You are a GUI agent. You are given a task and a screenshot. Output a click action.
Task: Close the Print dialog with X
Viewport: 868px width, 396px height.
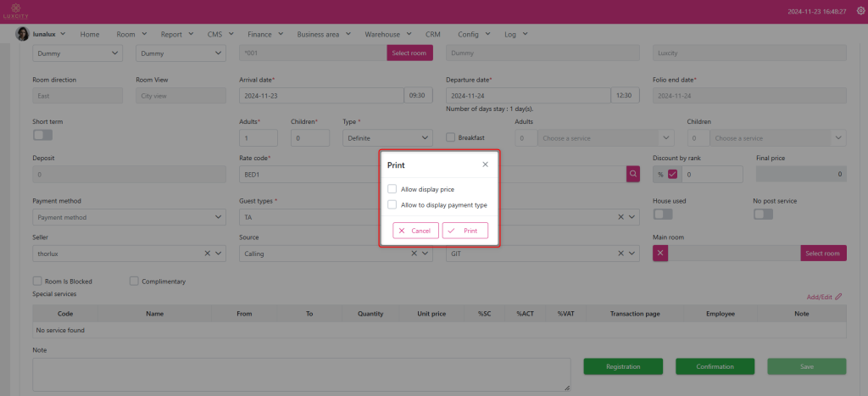pyautogui.click(x=485, y=165)
